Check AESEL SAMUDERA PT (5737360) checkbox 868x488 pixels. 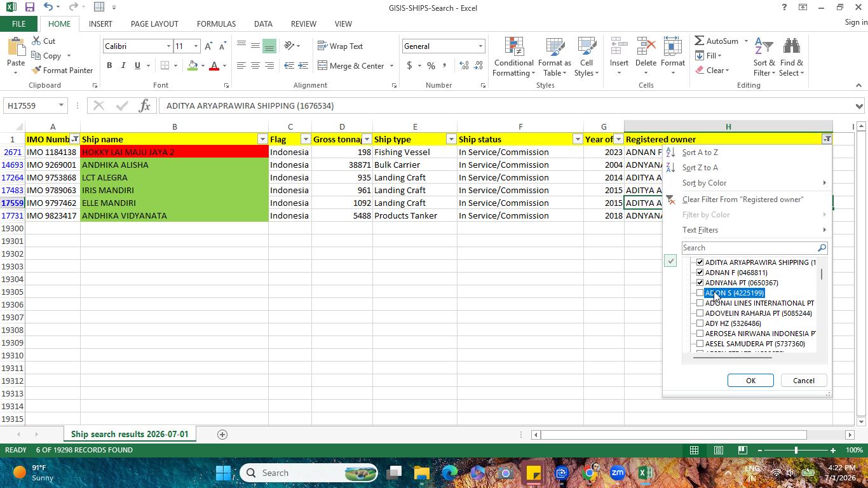[x=700, y=344]
